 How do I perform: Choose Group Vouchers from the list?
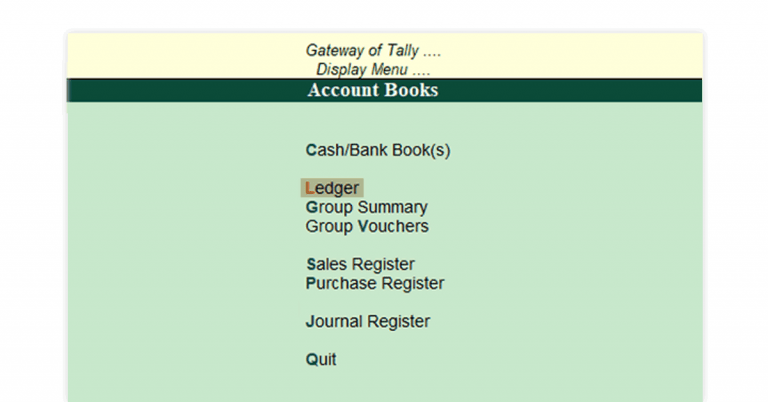(x=366, y=227)
